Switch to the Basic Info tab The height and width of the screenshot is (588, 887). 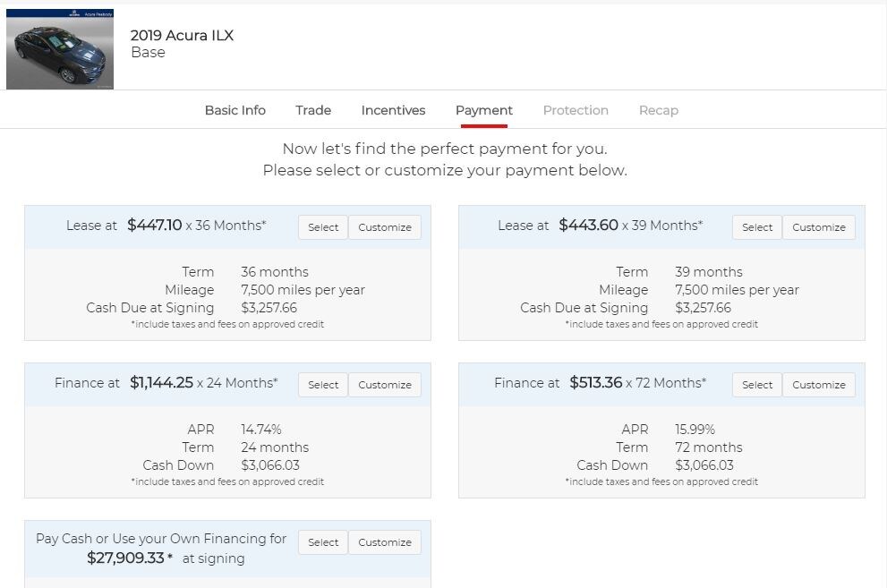coord(235,110)
